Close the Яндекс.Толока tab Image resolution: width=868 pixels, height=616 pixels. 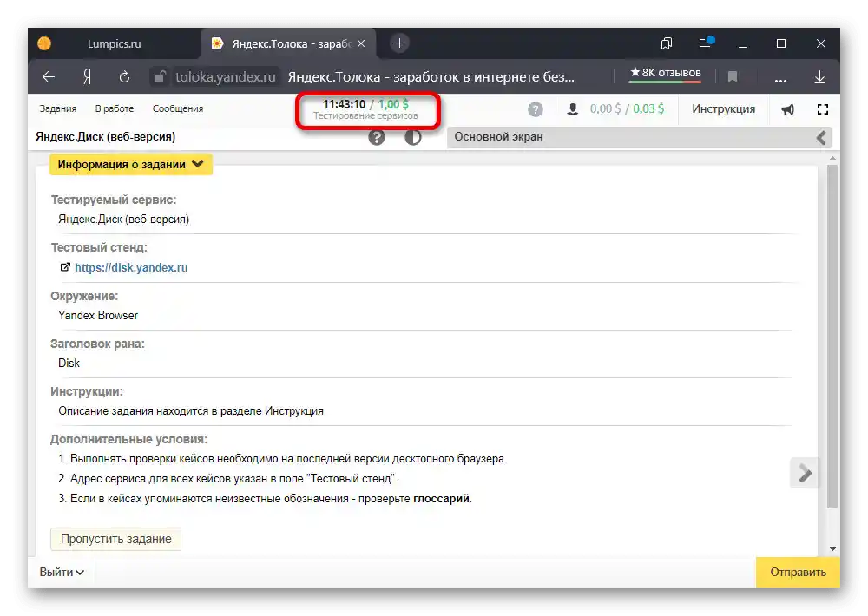361,43
